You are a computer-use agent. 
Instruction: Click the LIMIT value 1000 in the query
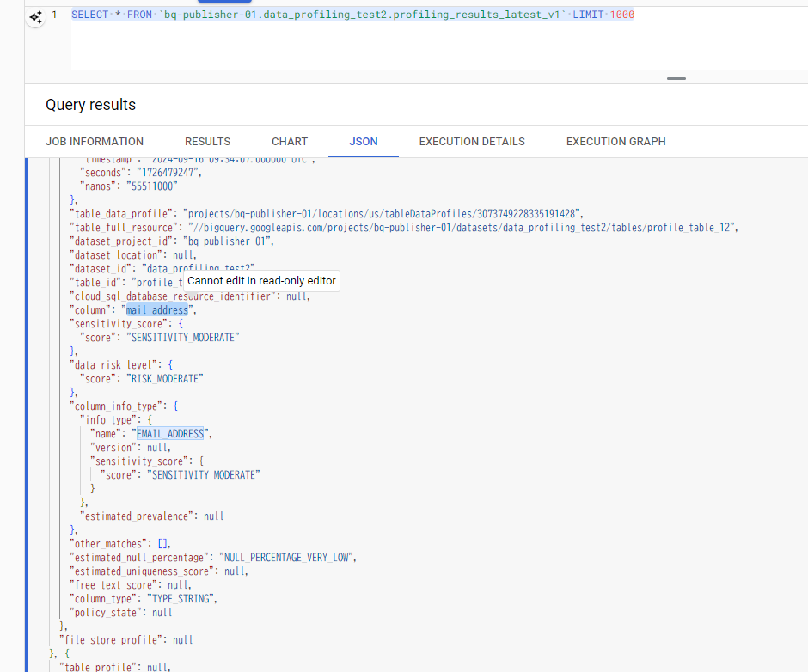622,15
